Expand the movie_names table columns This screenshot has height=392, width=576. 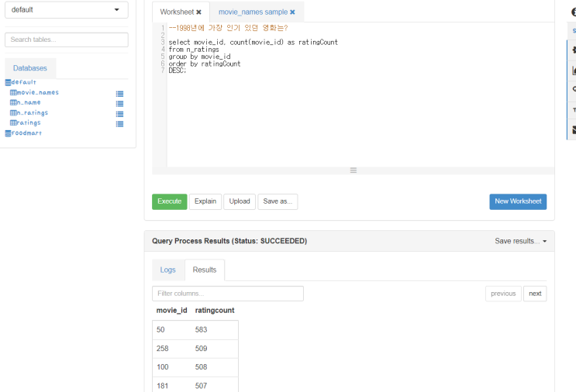coord(34,92)
